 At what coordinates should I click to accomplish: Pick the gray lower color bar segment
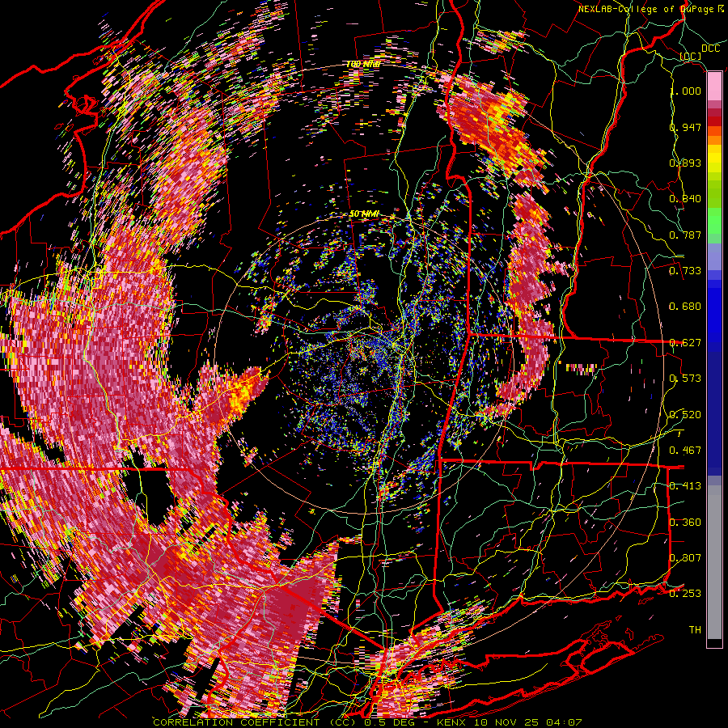(x=714, y=562)
